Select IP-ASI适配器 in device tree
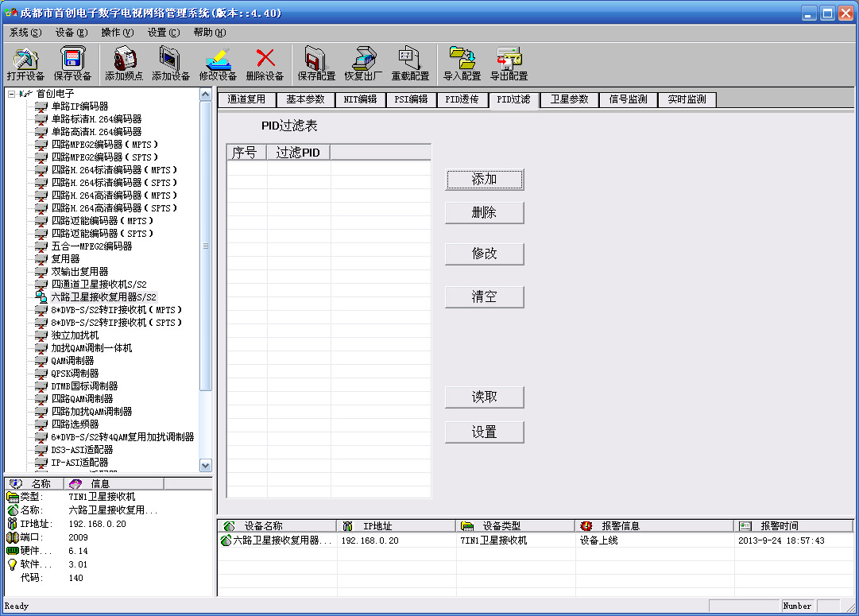This screenshot has height=616, width=859. click(x=79, y=463)
